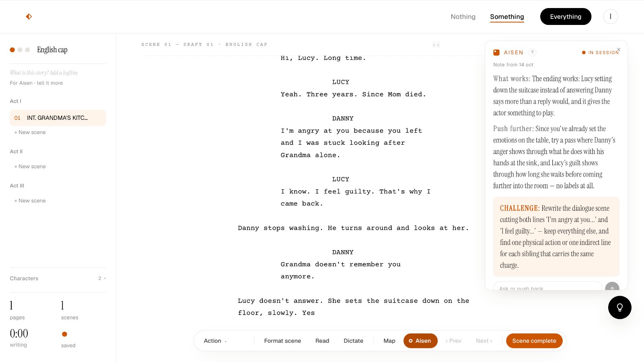The width and height of the screenshot is (644, 362).
Task: Go to Prev scene
Action: coord(454,341)
